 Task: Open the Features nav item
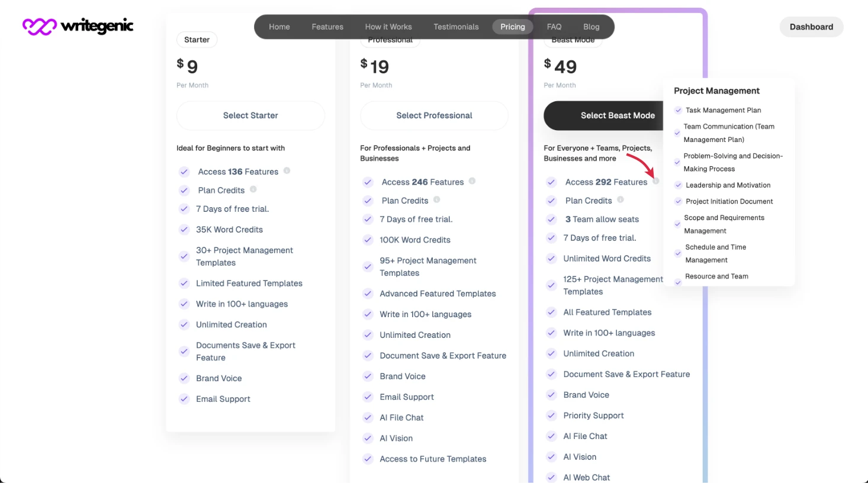(327, 27)
